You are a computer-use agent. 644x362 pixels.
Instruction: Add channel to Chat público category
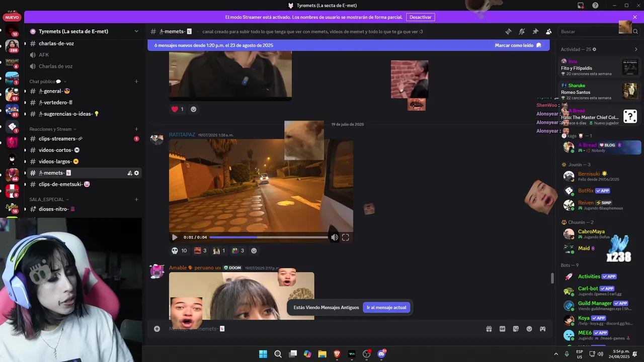point(136,81)
